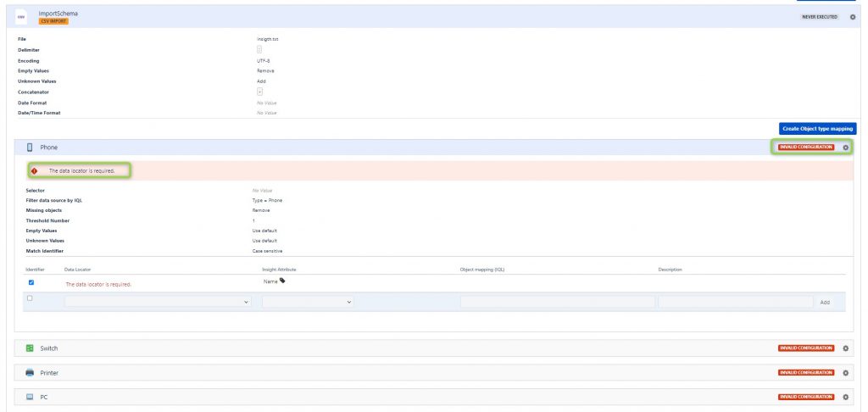Open the Data Locator dropdown in new row
868x412 pixels.
(x=158, y=302)
